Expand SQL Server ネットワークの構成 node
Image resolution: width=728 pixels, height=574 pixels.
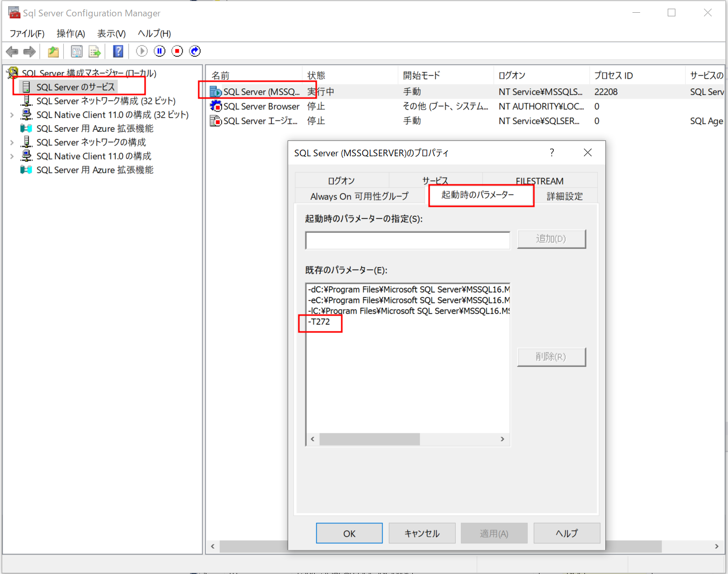pyautogui.click(x=12, y=143)
